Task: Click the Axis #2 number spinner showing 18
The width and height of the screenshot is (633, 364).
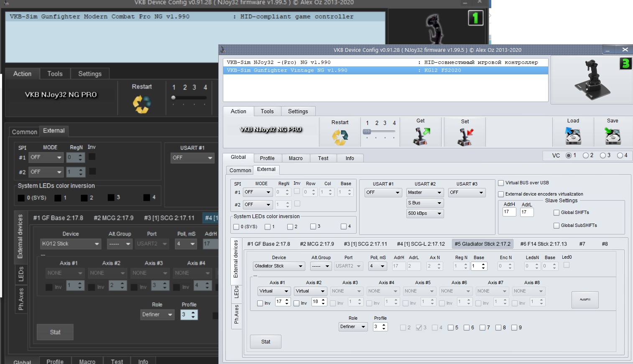Action: (x=319, y=302)
